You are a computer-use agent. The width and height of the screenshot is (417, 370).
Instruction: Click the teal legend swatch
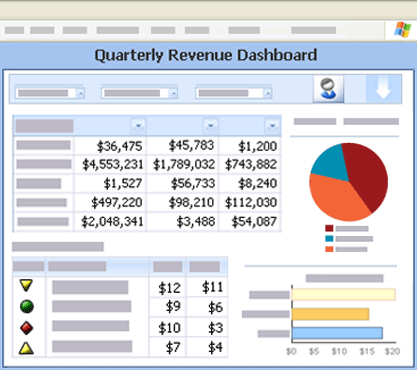click(x=329, y=239)
